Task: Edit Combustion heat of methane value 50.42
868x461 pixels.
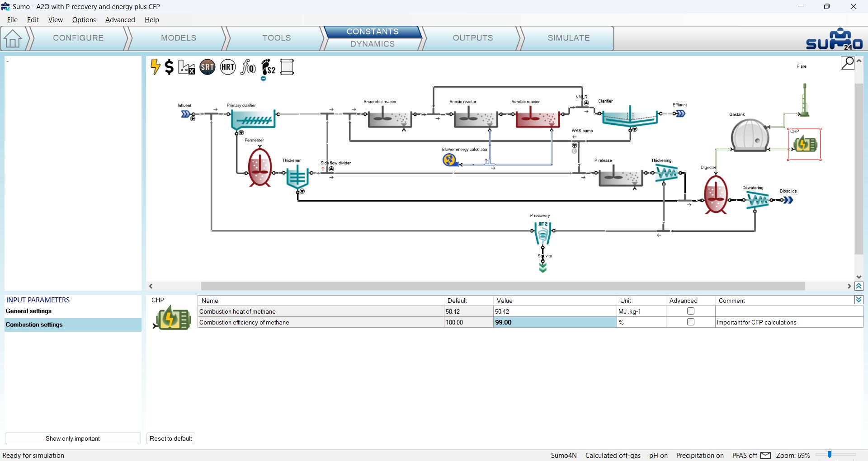Action: pos(555,311)
